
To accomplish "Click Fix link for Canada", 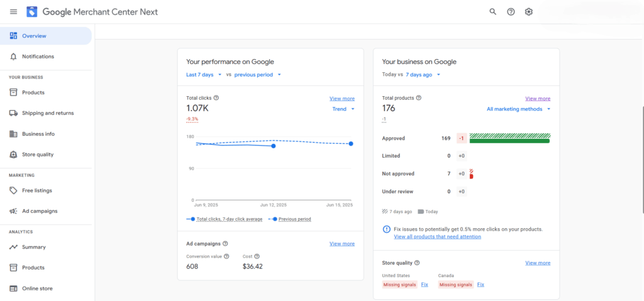I will click(480, 284).
